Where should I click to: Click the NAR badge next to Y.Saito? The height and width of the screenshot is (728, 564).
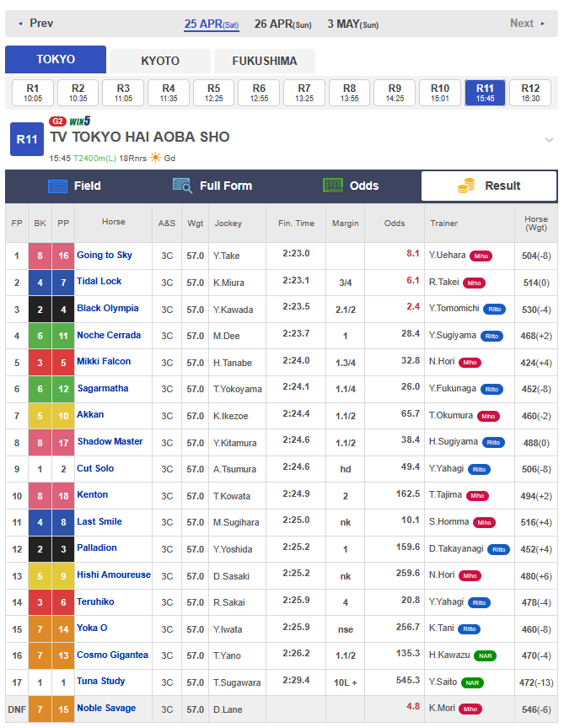472,683
